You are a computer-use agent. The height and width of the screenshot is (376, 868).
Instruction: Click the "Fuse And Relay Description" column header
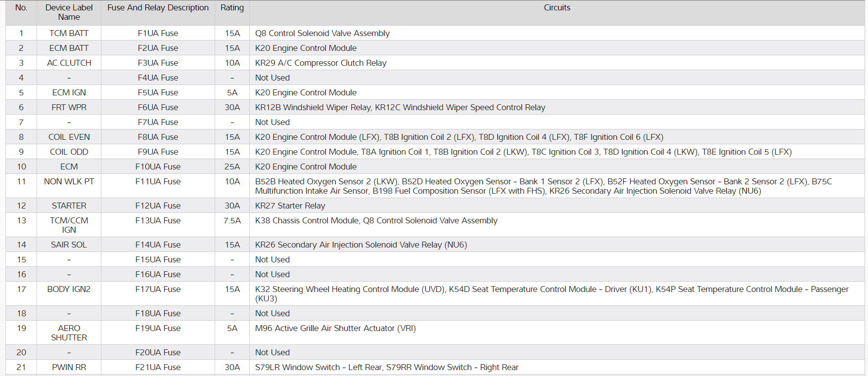click(158, 8)
